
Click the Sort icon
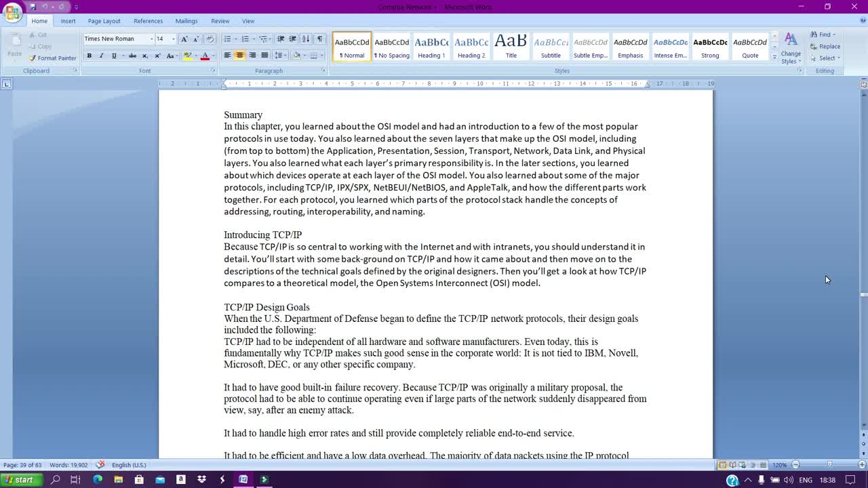pos(306,39)
